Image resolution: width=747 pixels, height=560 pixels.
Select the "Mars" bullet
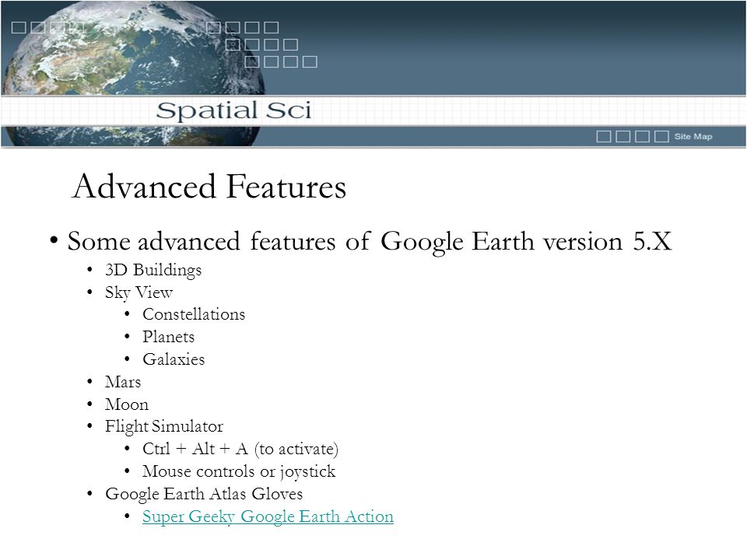coord(123,382)
